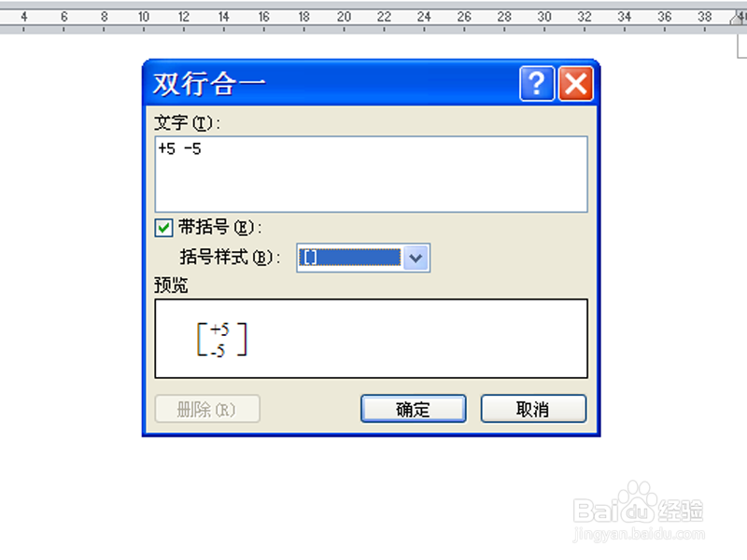Uncheck the 带括号 checkbox
747x560 pixels.
point(163,228)
